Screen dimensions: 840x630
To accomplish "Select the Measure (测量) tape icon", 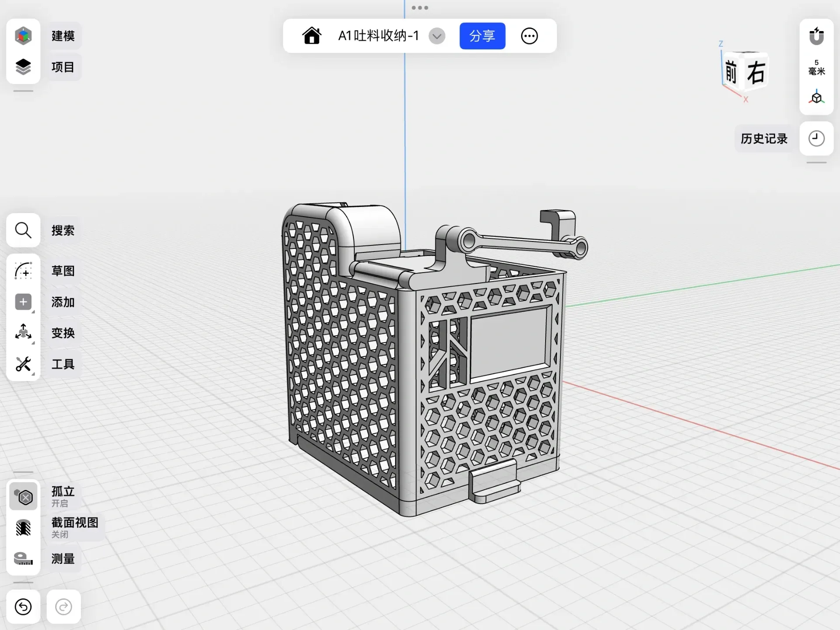I will coord(23,559).
